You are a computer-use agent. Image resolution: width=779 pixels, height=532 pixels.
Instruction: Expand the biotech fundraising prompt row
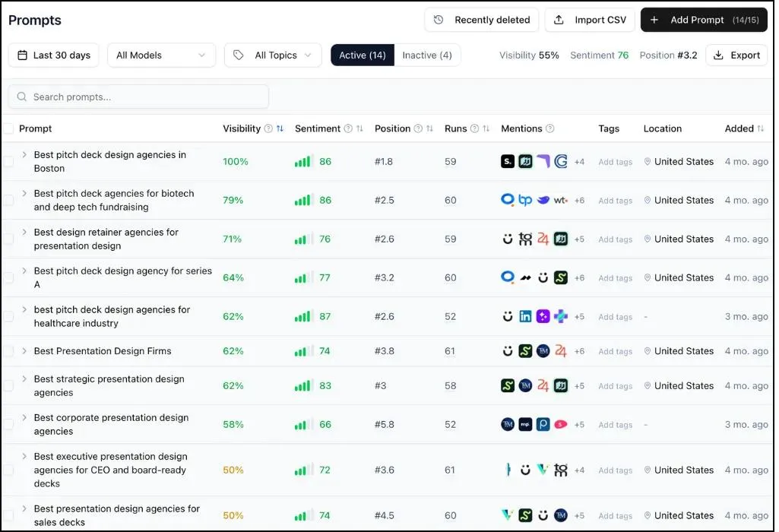pos(24,194)
